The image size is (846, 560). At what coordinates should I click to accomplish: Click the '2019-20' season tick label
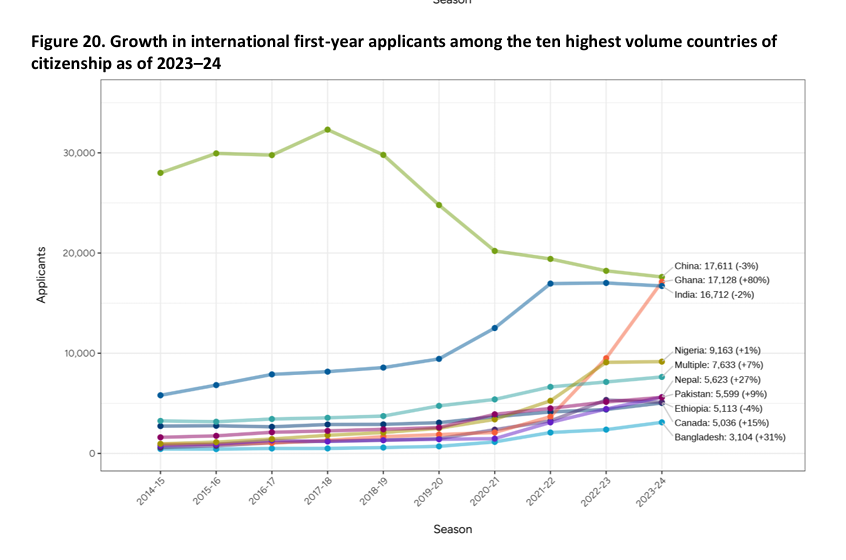(429, 491)
